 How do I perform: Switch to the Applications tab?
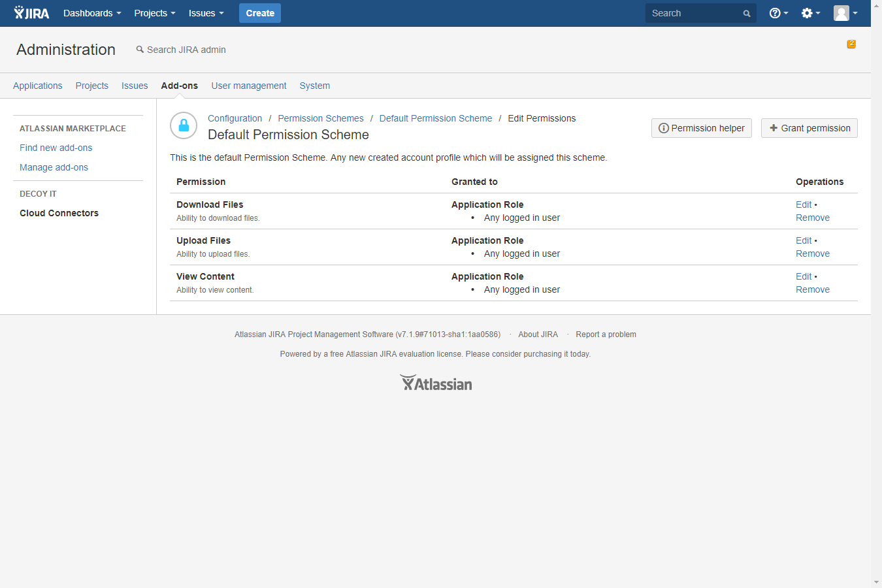click(x=38, y=86)
